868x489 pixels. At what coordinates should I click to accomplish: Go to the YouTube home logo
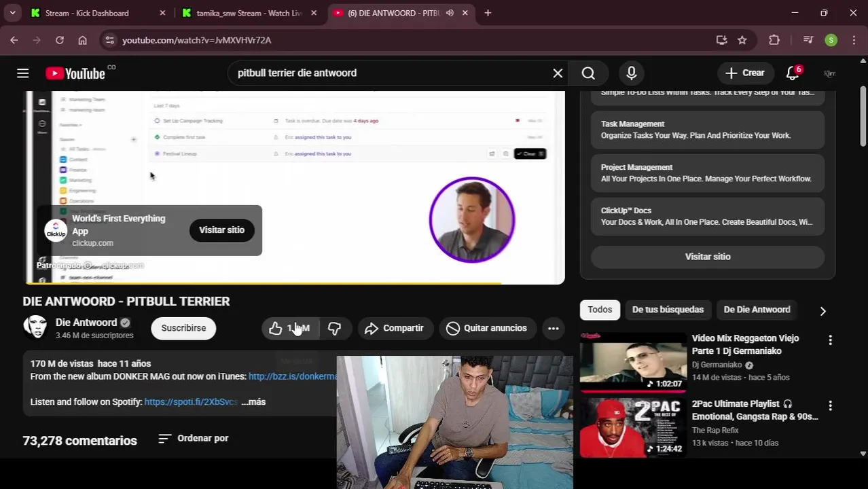(x=75, y=73)
